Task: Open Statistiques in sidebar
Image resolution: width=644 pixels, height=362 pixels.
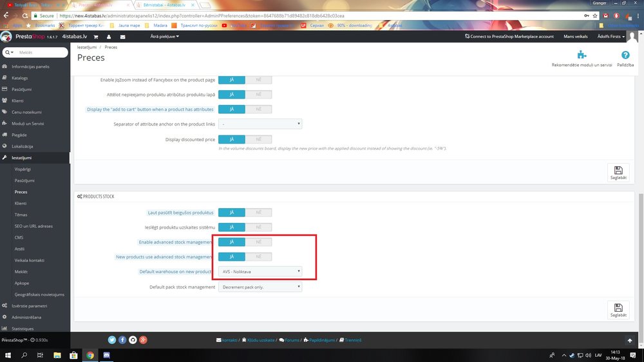Action: pos(23,329)
